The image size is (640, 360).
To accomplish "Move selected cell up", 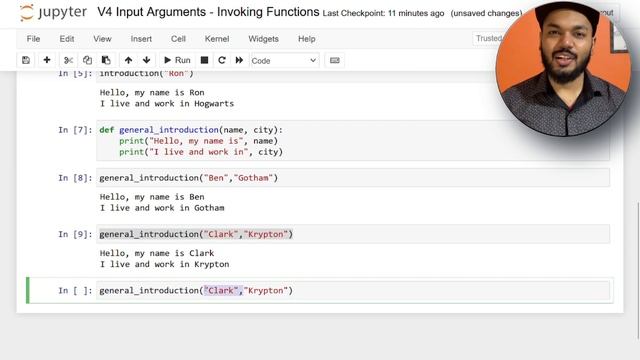I will tap(128, 60).
